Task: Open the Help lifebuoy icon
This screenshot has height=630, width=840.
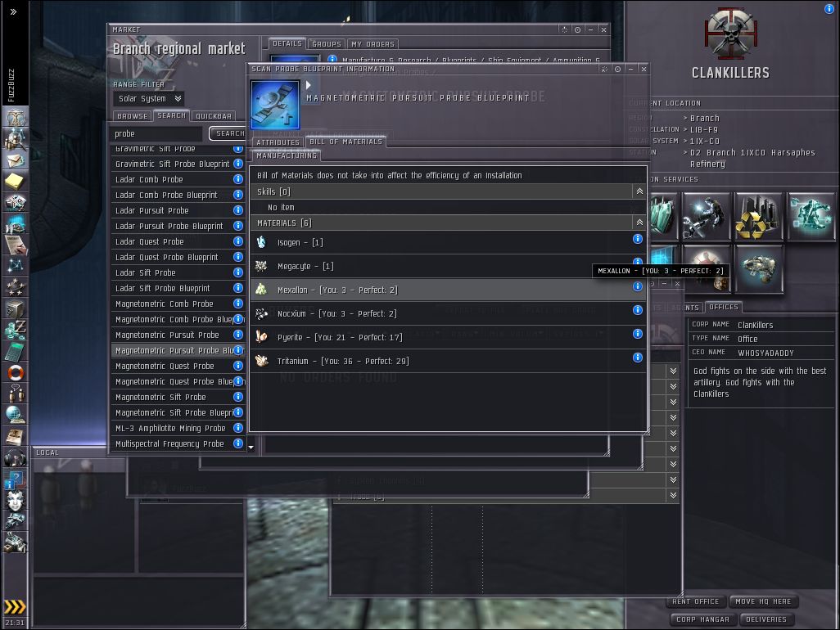Action: click(x=15, y=372)
